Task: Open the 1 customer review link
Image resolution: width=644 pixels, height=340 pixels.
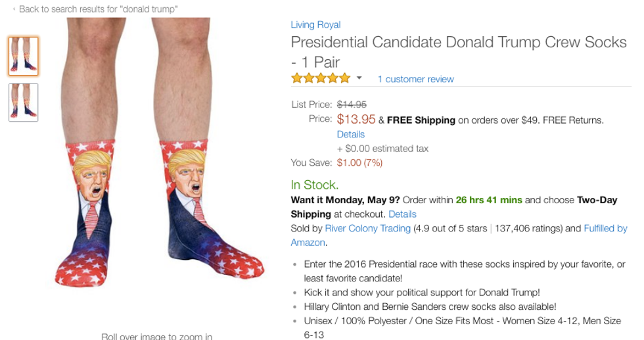Action: click(415, 79)
